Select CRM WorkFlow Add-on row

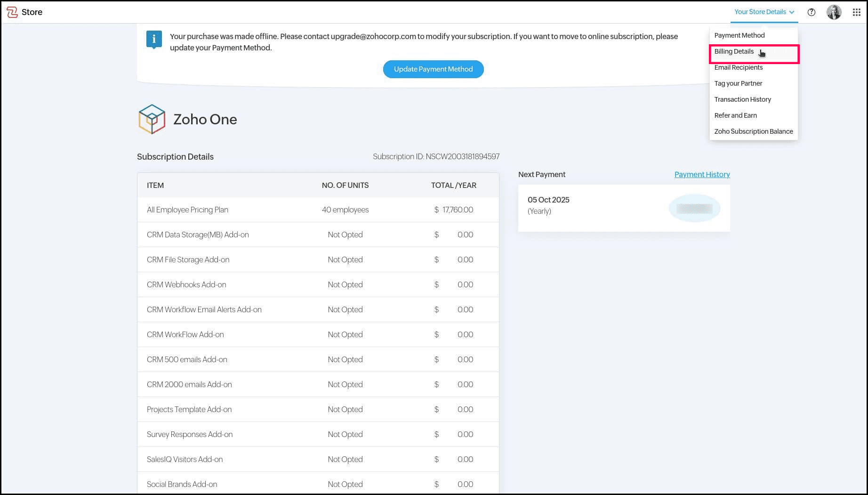(318, 334)
